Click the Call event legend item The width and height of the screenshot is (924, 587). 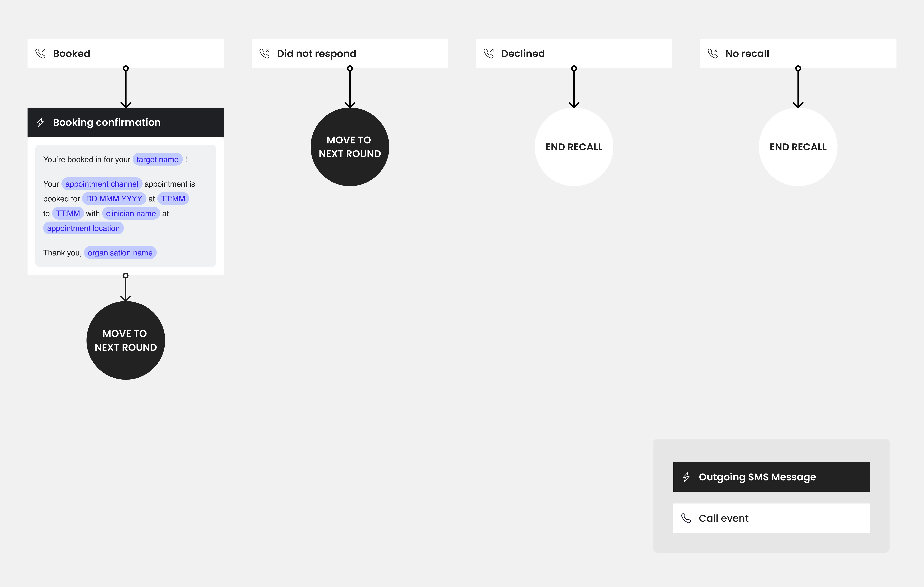[x=771, y=518]
